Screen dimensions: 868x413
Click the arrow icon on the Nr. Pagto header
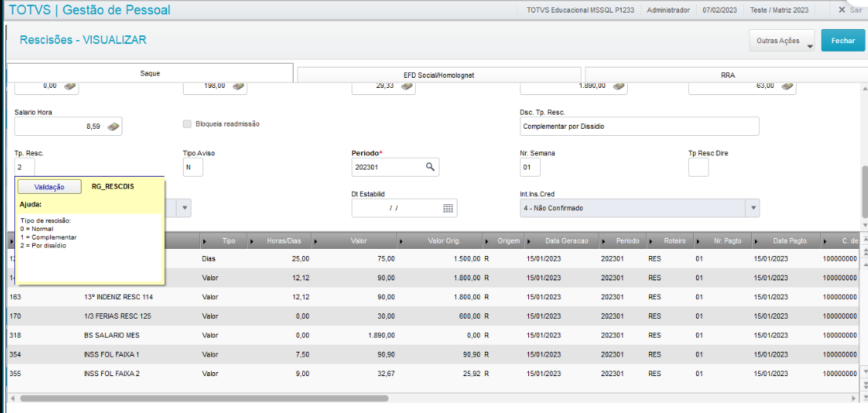pos(698,241)
